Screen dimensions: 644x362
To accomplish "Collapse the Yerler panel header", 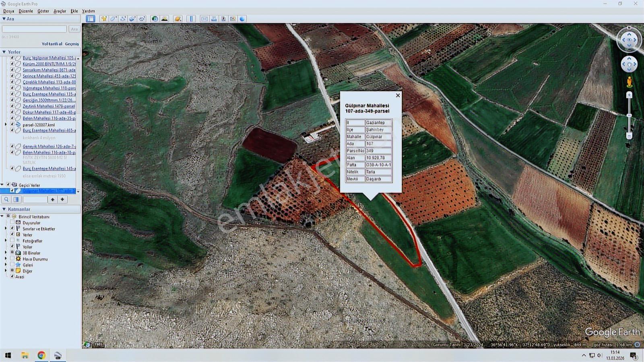I will [x=4, y=52].
